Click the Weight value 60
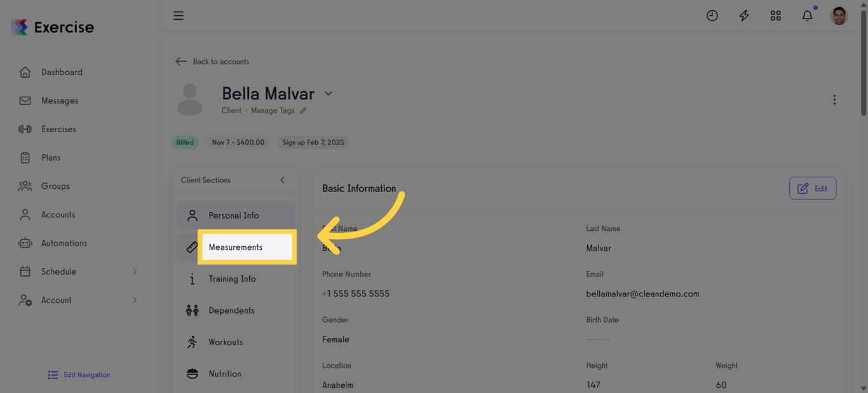Viewport: 868px width, 393px height. [721, 385]
